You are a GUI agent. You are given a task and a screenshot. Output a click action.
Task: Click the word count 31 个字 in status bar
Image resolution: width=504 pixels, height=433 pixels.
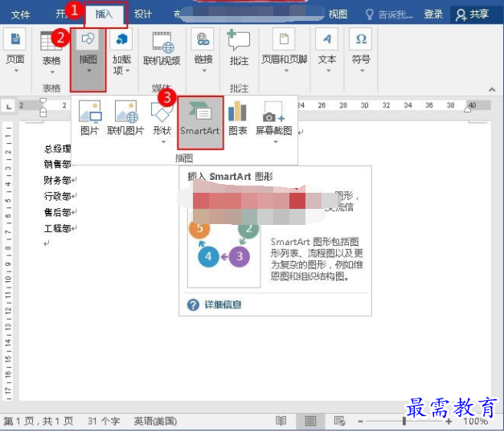(x=104, y=421)
